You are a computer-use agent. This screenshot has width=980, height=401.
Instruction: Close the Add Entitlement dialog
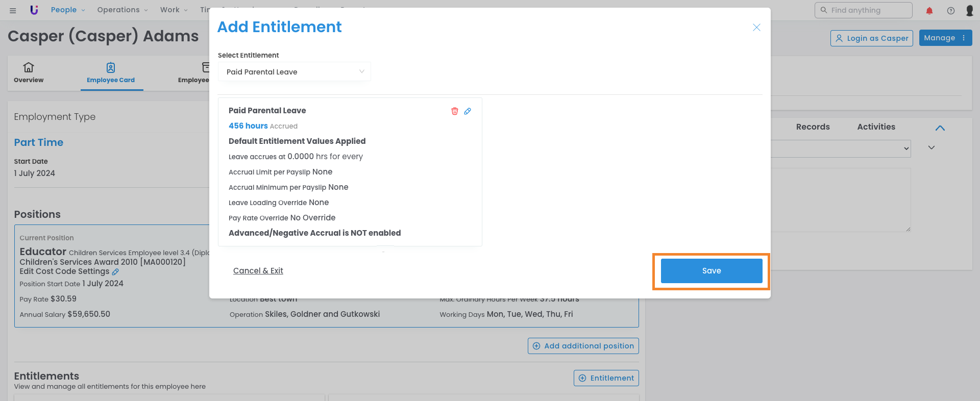(x=756, y=28)
